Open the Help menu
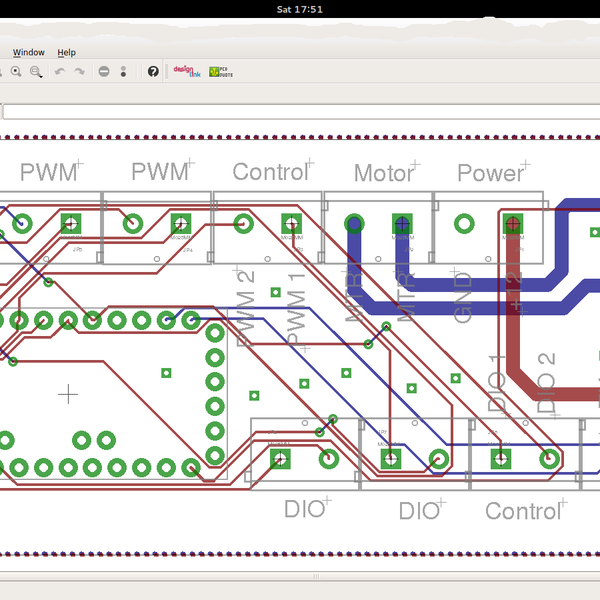Viewport: 600px width, 600px height. pos(67,52)
